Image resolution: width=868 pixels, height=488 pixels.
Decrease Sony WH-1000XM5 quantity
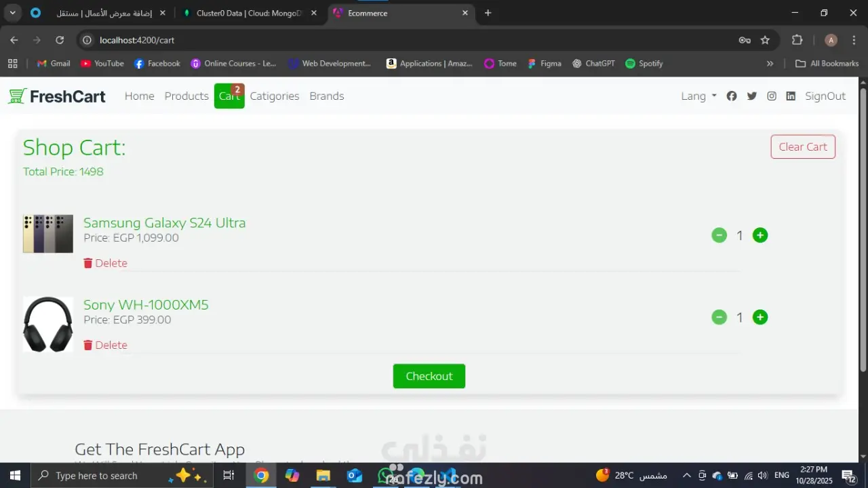pyautogui.click(x=719, y=317)
